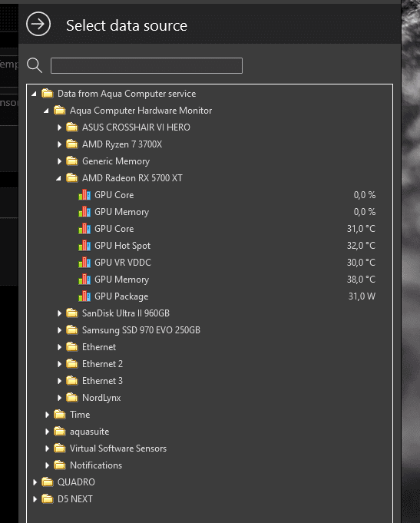Select the GPU VR VDDC sensor label

click(123, 263)
